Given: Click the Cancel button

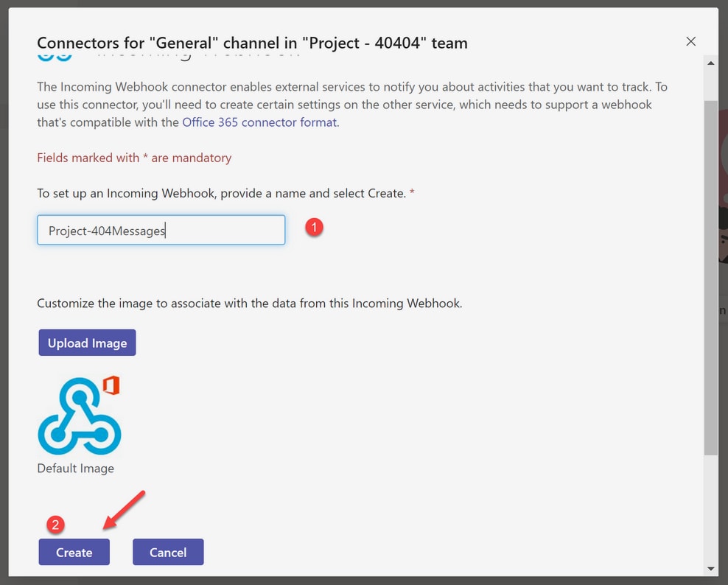Looking at the screenshot, I should (168, 552).
